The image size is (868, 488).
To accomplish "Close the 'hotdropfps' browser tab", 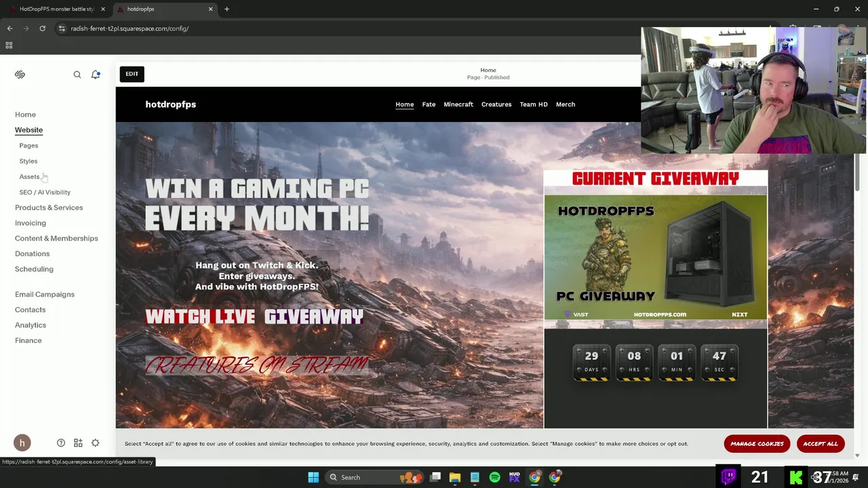I will 210,9.
